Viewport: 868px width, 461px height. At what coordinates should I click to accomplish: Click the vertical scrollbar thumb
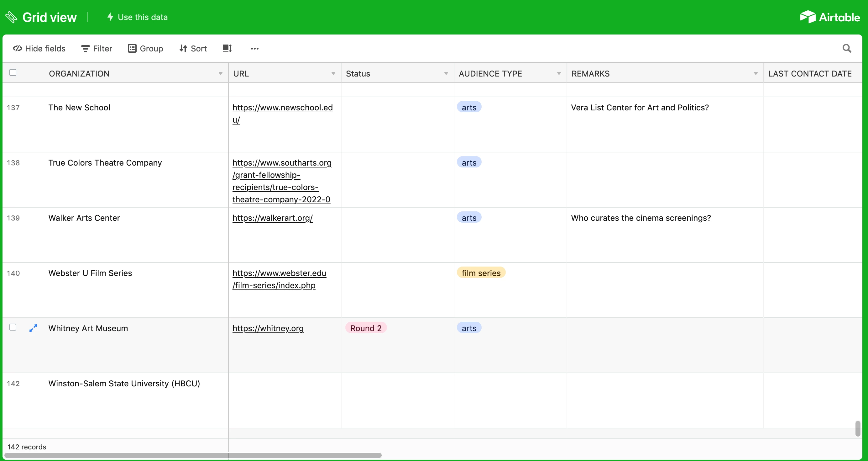point(858,429)
